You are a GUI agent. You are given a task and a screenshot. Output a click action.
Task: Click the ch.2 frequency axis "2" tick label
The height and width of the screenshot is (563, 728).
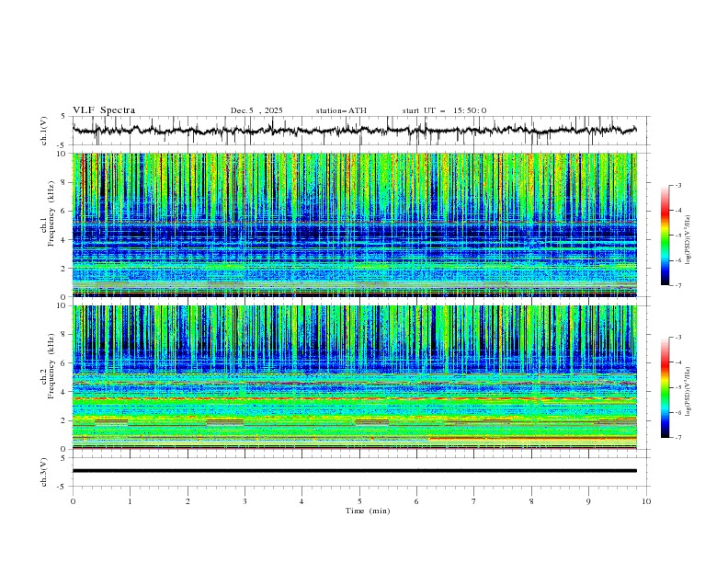[64, 420]
